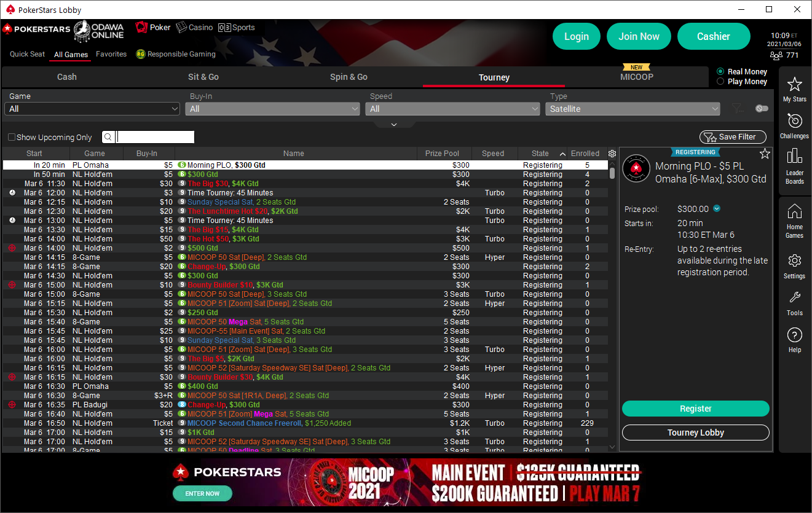
Task: Click the clear filter funnel icon
Action: (x=737, y=109)
